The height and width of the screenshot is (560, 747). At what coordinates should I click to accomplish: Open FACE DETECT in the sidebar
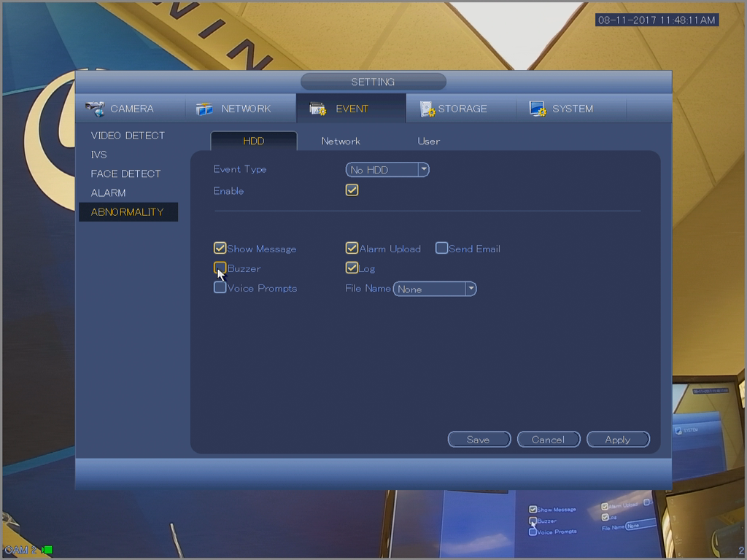[x=125, y=174]
